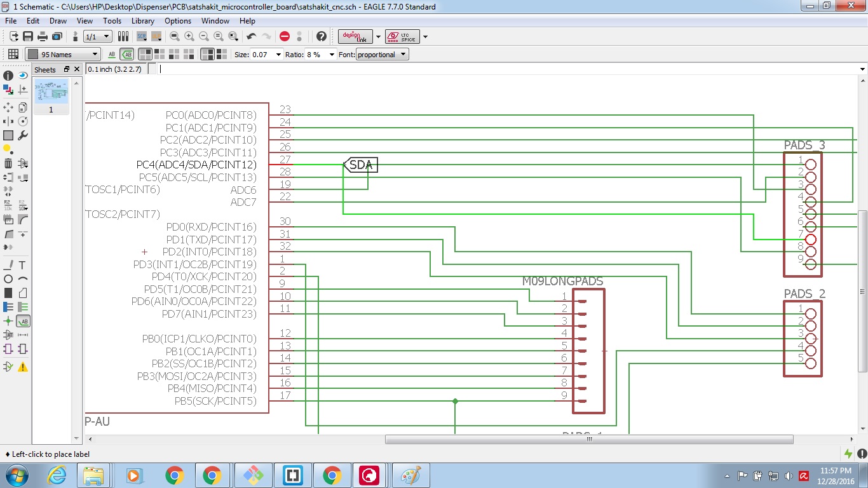Select the Change (wrench) tool
Screen dimensions: 868x488
[23, 135]
